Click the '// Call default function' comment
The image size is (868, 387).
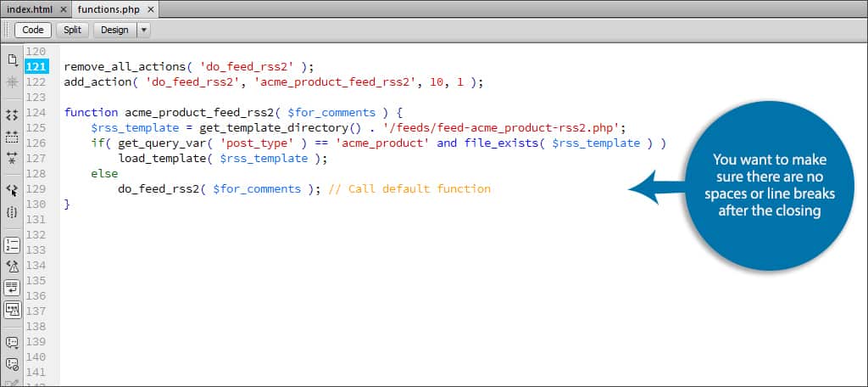[x=409, y=189]
